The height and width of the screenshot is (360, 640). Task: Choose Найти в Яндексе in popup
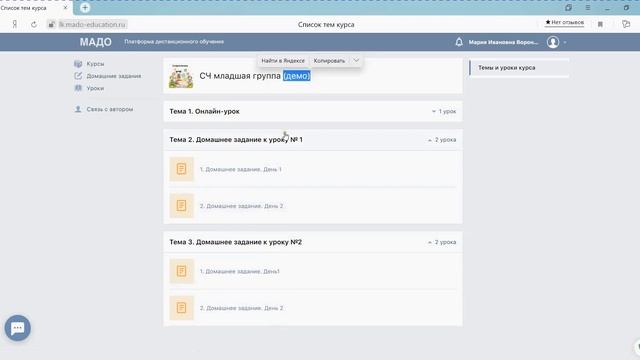pyautogui.click(x=283, y=60)
